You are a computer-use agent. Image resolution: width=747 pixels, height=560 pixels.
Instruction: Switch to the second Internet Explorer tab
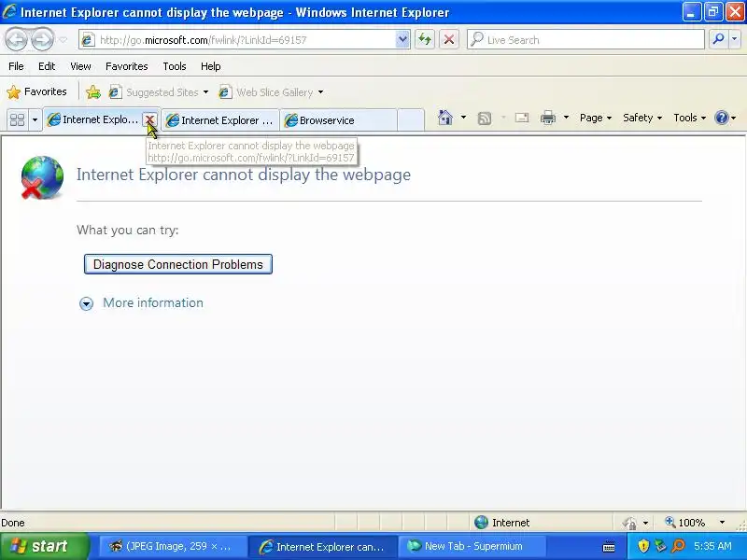(220, 120)
